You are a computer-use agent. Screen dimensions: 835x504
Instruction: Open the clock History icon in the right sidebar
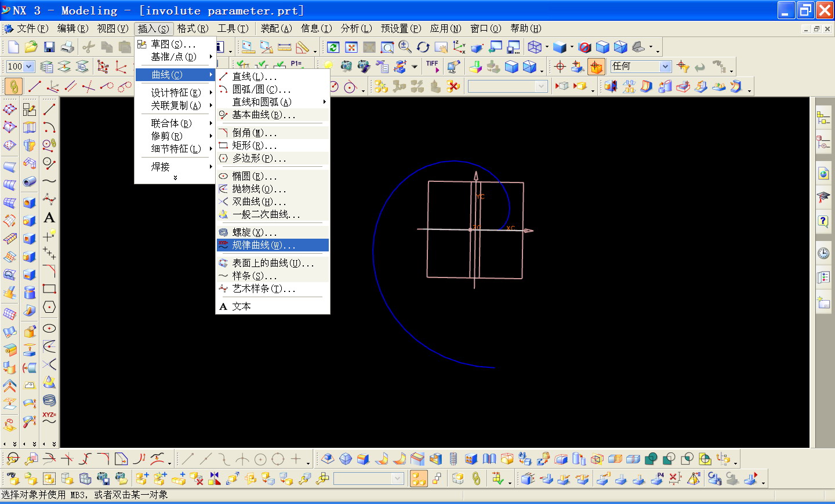coord(823,253)
